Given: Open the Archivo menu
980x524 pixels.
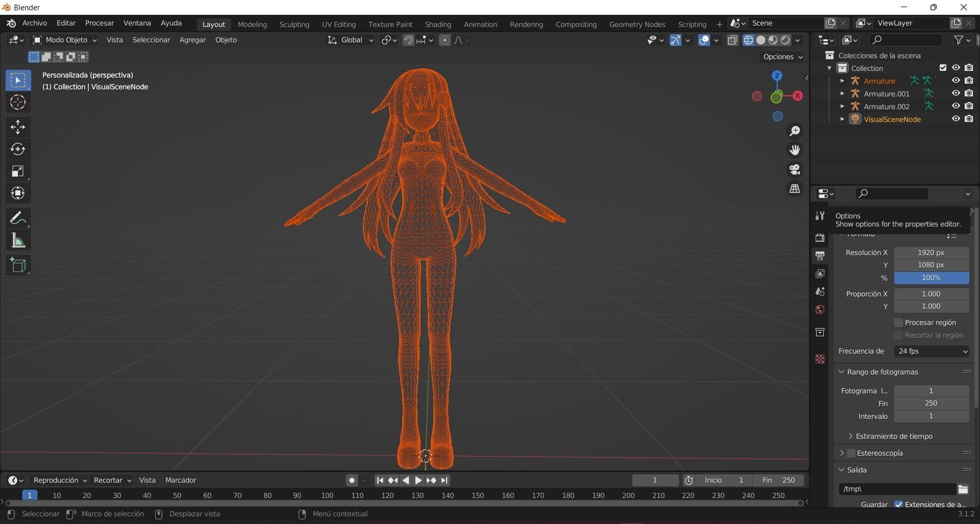Looking at the screenshot, I should click(x=35, y=23).
